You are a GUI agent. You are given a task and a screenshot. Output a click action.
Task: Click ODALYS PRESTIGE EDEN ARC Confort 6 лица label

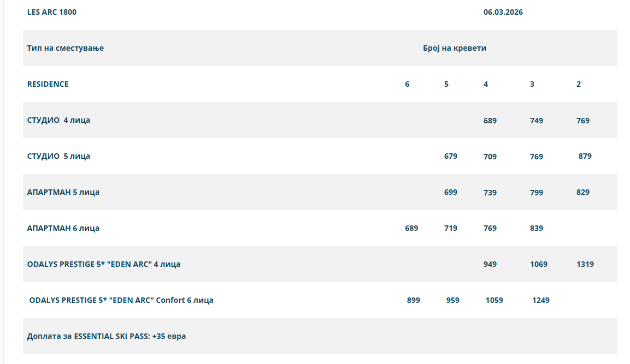click(121, 300)
